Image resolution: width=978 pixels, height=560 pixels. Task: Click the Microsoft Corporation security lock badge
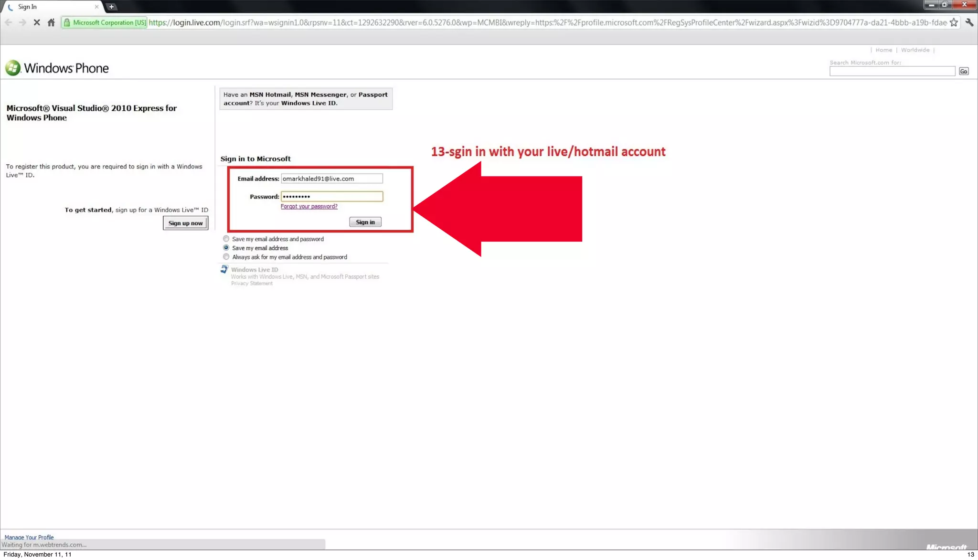point(105,22)
